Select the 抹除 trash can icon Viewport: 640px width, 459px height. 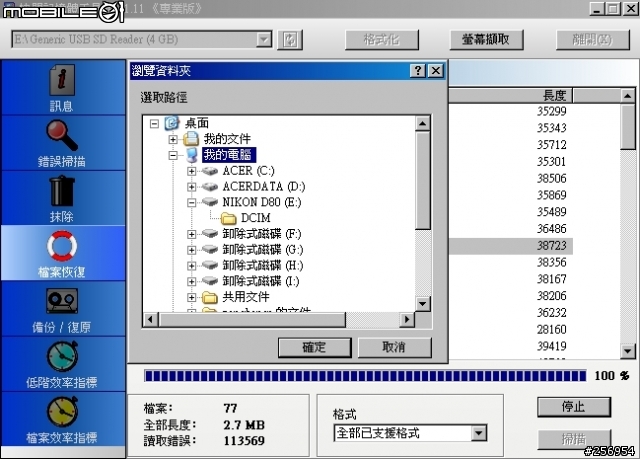(x=62, y=191)
